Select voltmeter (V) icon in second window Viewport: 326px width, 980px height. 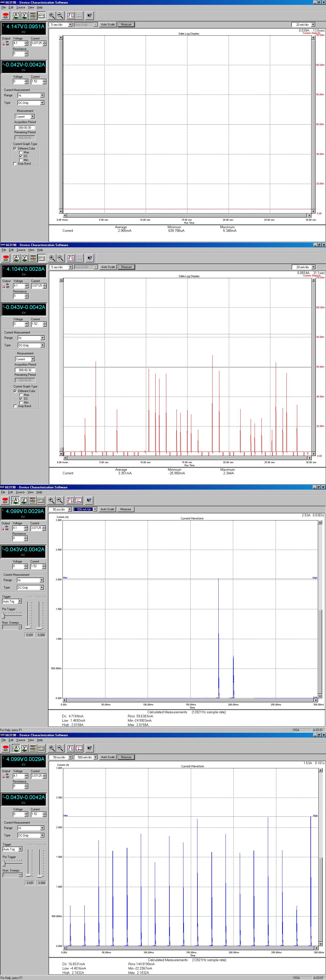[24, 258]
